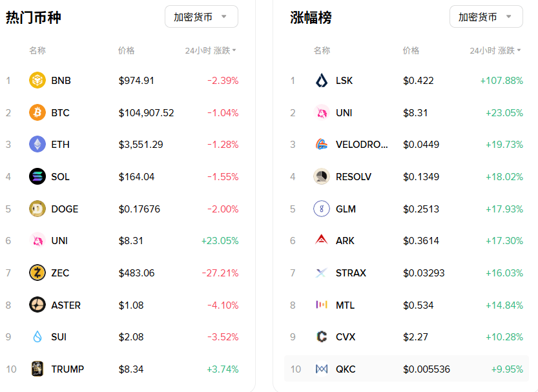Click the RESOLV coin icon
Screen dimensions: 538x392
322,176
